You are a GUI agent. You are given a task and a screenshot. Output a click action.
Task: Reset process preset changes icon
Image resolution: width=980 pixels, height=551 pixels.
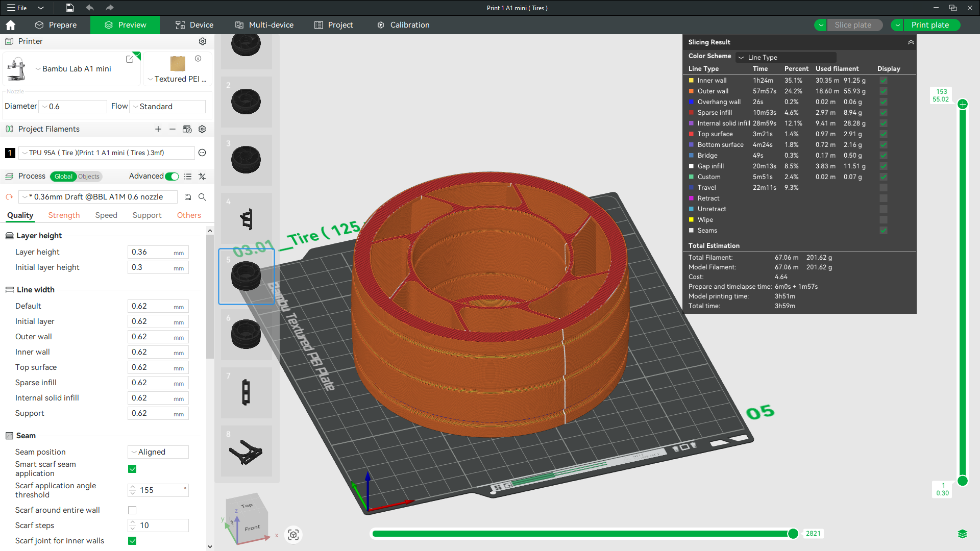click(x=9, y=197)
